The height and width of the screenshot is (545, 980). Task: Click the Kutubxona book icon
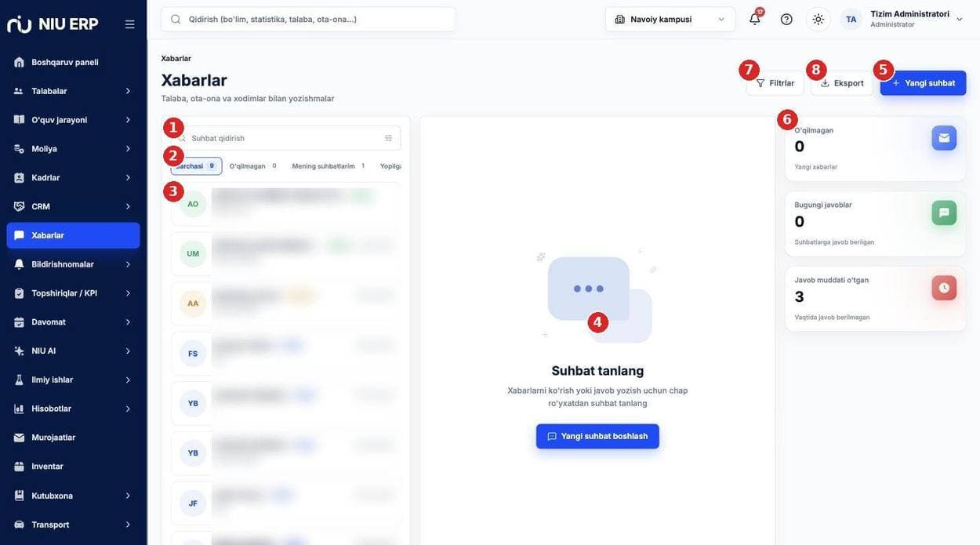(x=19, y=496)
